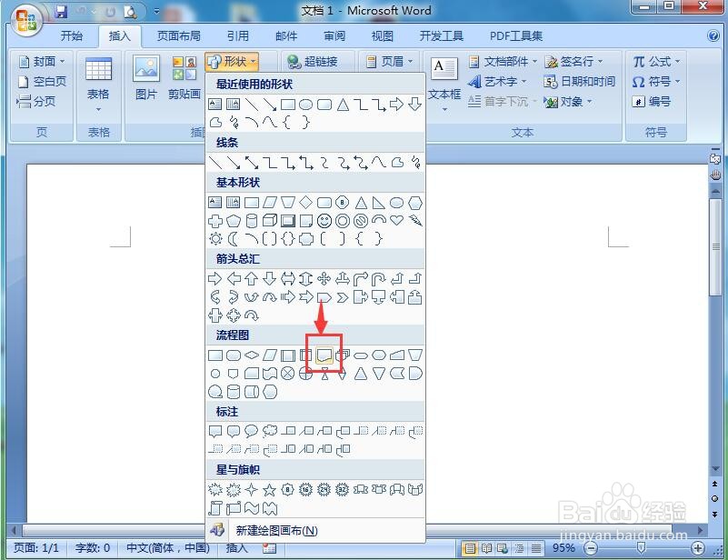The image size is (728, 560).
Task: Select the donut ring basic shape
Action: click(342, 221)
